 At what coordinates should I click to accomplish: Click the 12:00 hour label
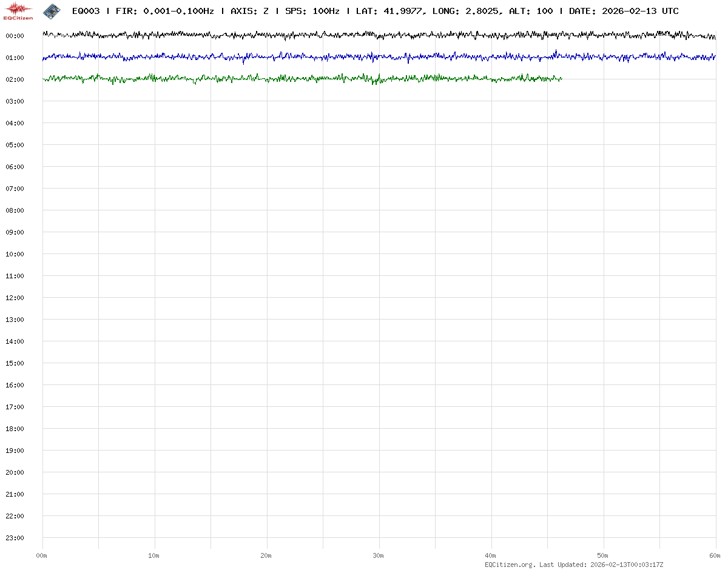tap(15, 298)
